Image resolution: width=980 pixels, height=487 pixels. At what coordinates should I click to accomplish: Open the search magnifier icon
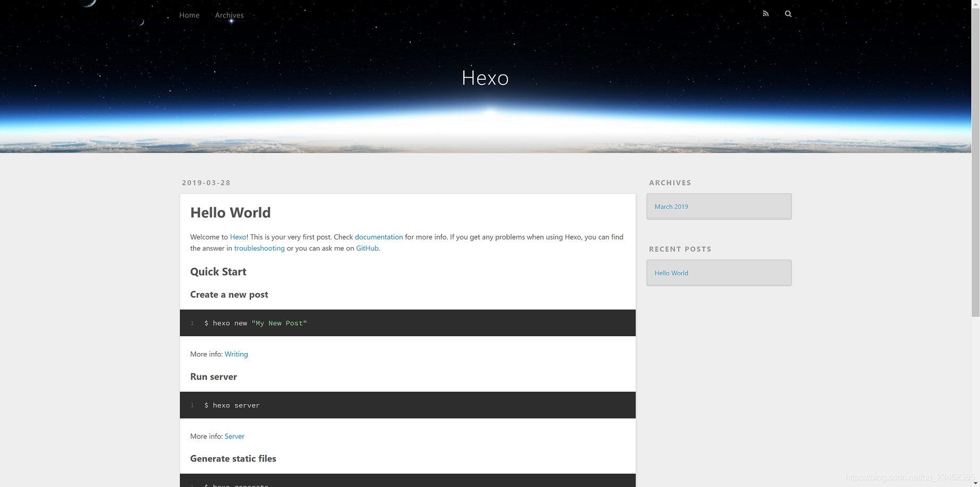tap(788, 14)
